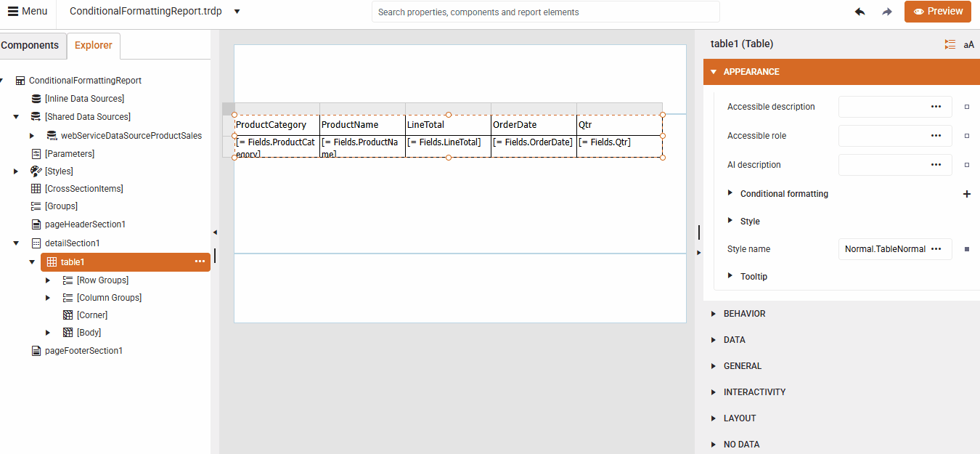Toggle the AI description property checkbox
This screenshot has width=980, height=454.
point(966,164)
